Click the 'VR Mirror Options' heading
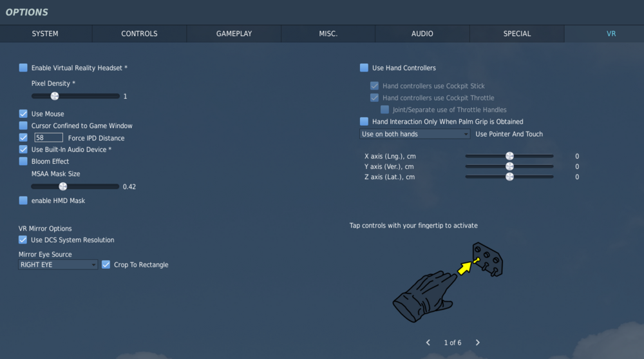 (45, 229)
